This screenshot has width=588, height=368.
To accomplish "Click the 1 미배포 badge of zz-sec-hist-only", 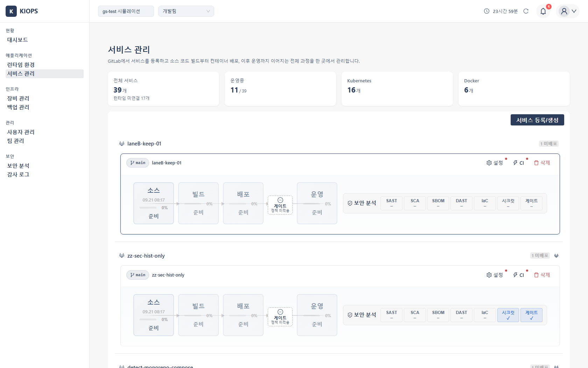I will point(540,255).
